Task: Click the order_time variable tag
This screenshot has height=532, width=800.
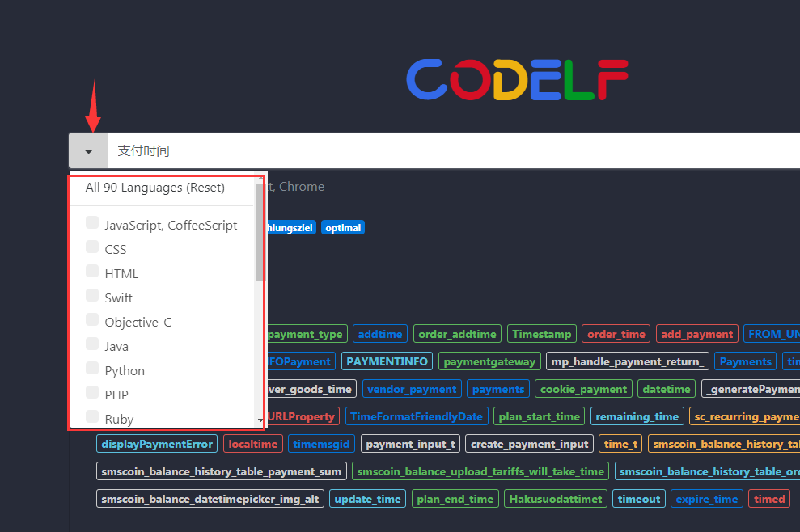Action: 616,334
